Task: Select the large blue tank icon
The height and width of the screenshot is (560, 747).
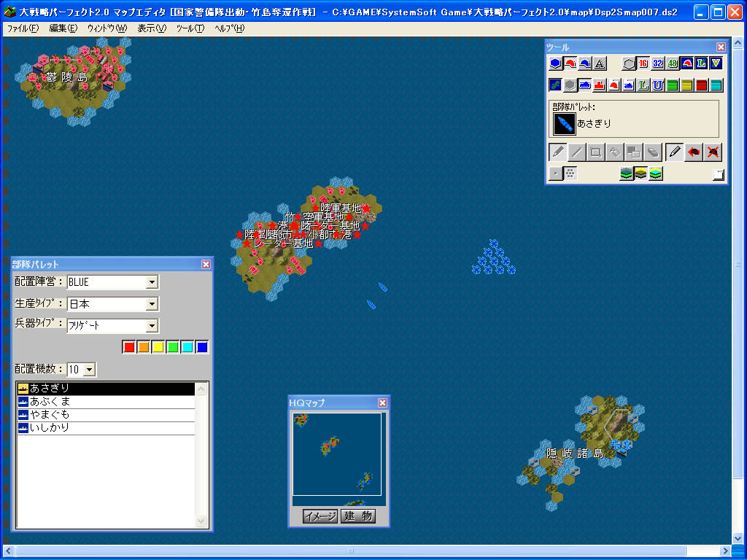Action: pos(585,85)
